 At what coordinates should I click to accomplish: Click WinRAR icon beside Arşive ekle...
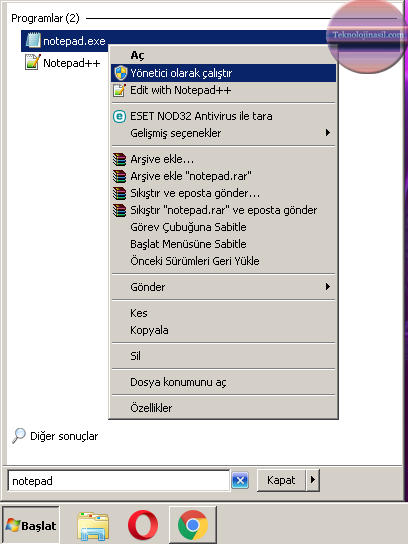point(119,159)
